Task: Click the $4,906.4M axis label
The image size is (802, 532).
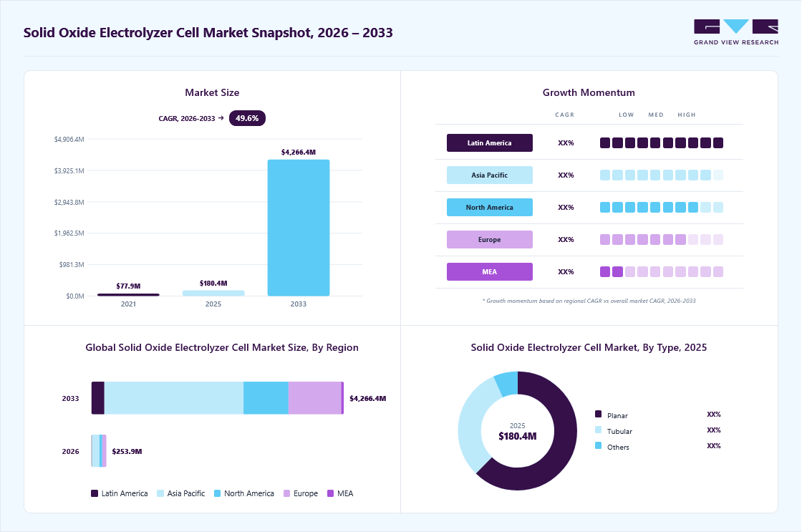Action: [x=69, y=139]
